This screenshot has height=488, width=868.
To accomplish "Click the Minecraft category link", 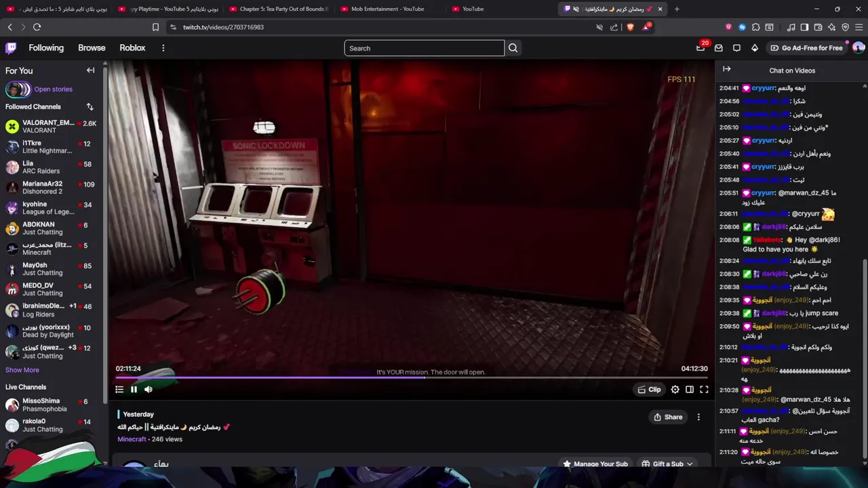I will point(132,439).
